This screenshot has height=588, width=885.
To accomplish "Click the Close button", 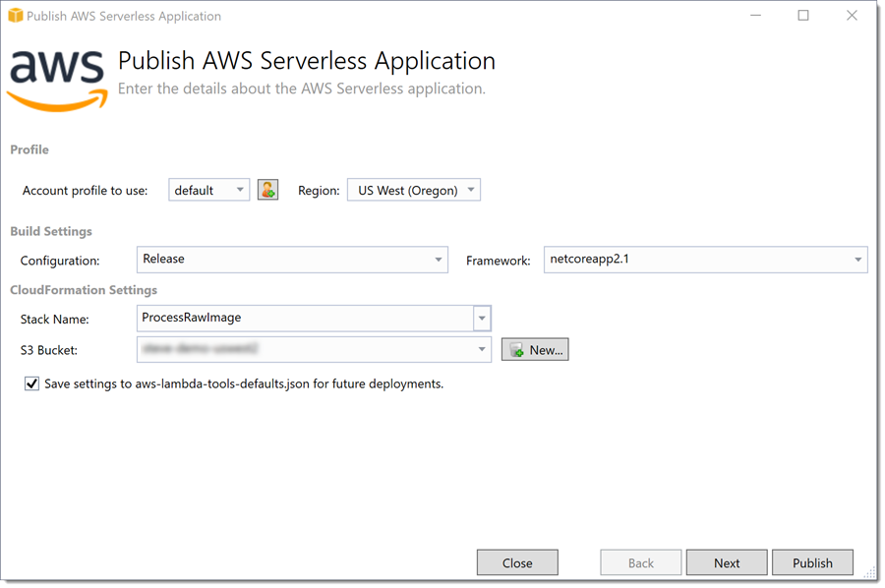I will point(517,562).
